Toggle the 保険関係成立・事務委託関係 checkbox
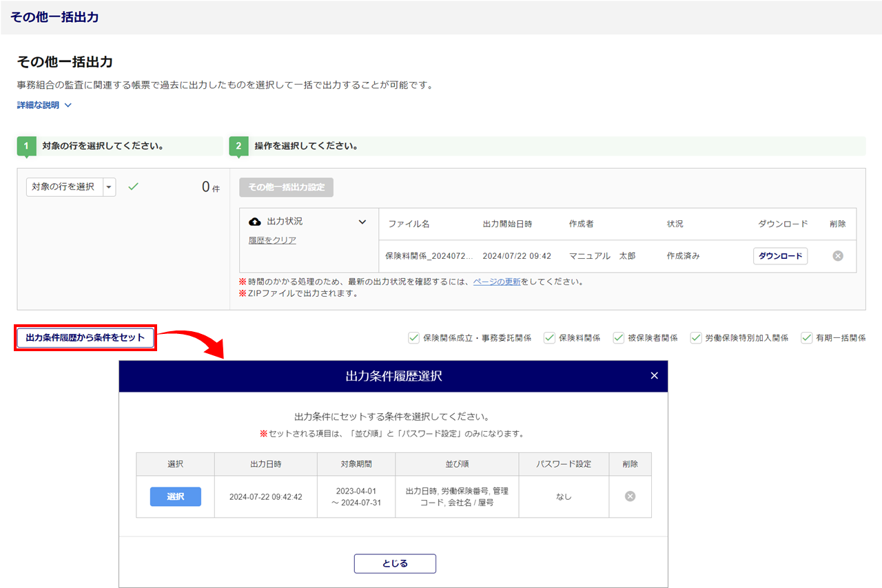Viewport: 882px width, 588px height. click(x=414, y=338)
